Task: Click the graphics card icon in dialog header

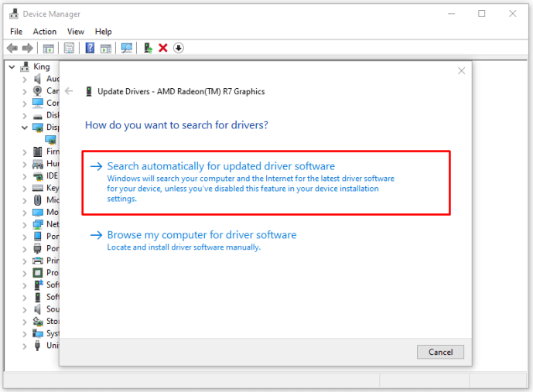Action: [x=89, y=91]
